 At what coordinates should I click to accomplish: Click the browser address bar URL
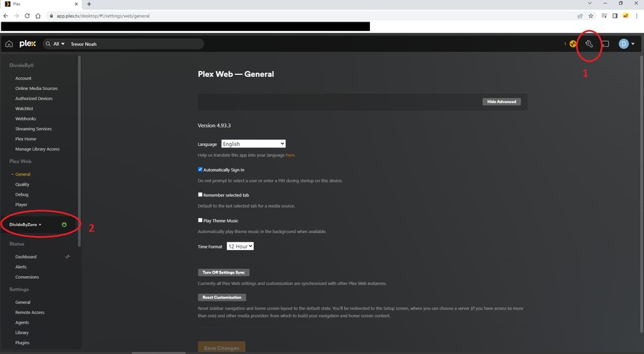pos(103,16)
